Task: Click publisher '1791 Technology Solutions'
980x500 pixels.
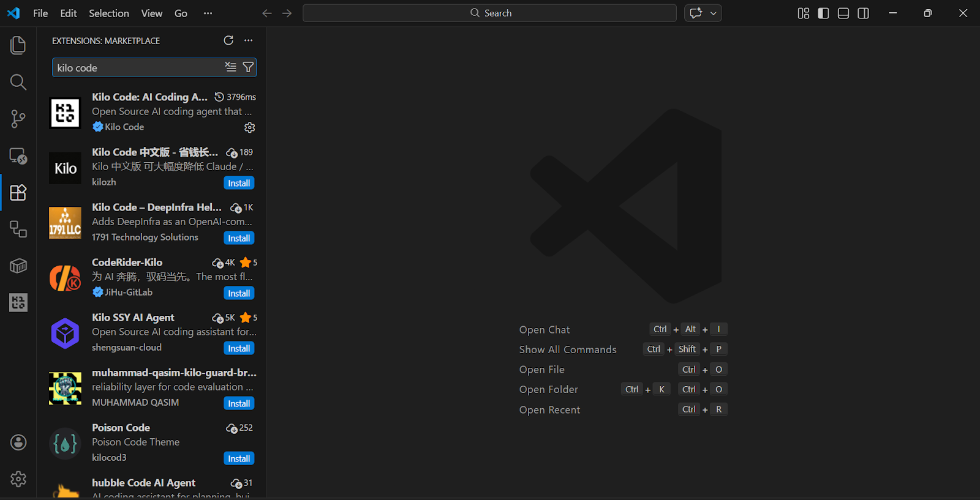Action: (145, 237)
